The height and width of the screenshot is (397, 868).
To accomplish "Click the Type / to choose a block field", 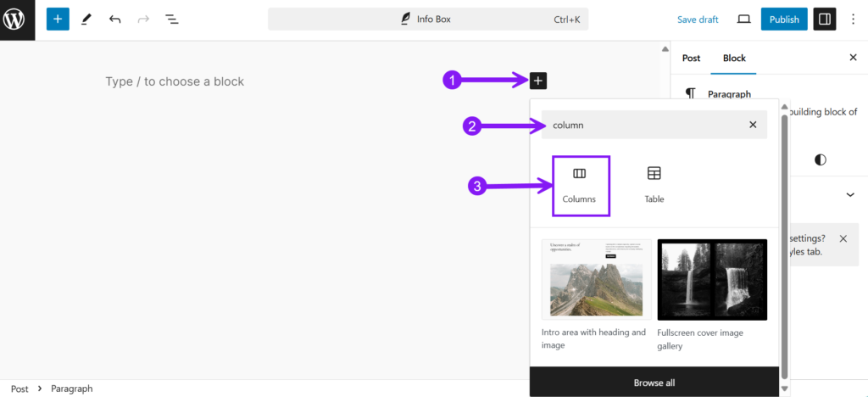I will point(175,81).
